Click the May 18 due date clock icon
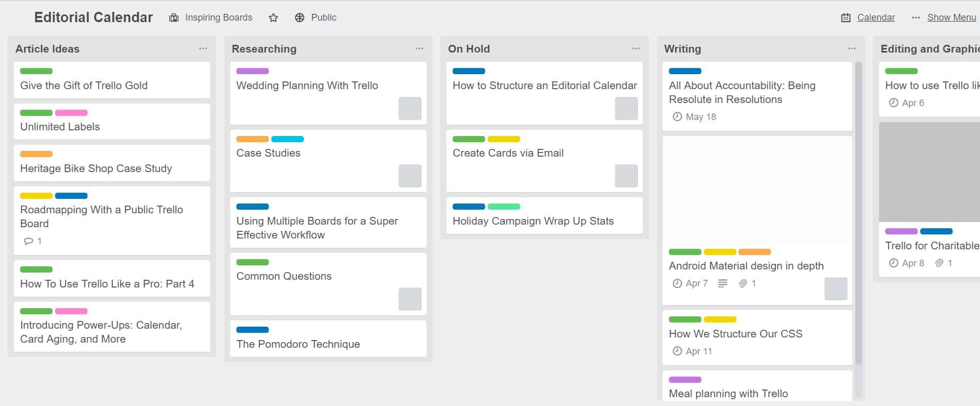This screenshot has height=406, width=980. [677, 117]
